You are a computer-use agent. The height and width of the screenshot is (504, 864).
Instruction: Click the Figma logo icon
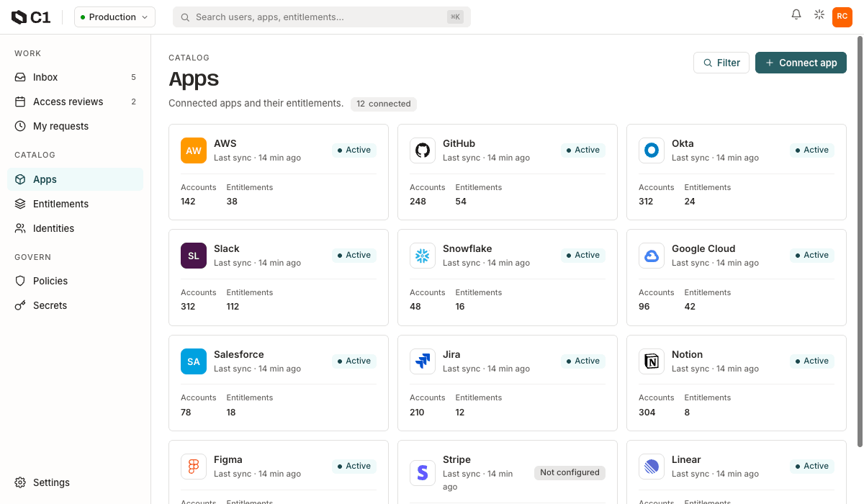point(194,467)
